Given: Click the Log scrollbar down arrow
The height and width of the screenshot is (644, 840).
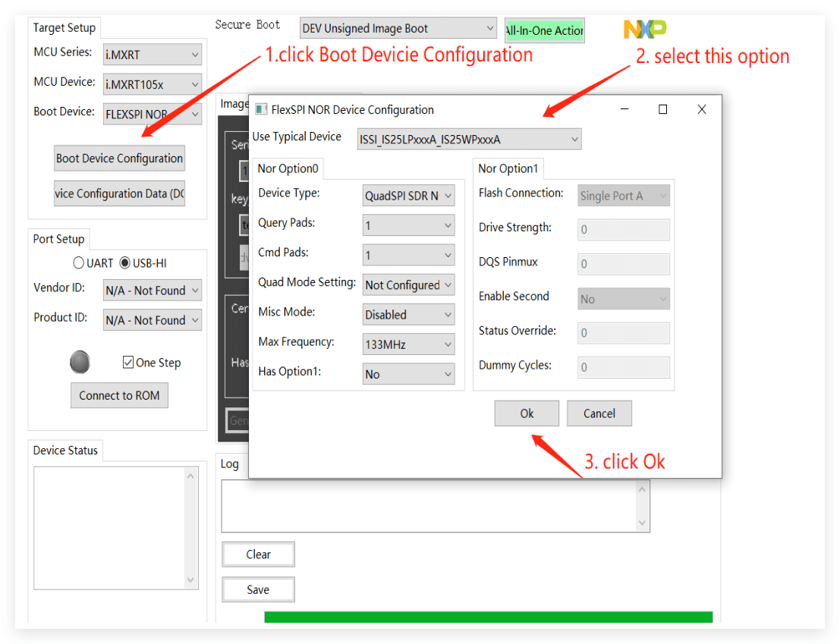Looking at the screenshot, I should tap(642, 523).
